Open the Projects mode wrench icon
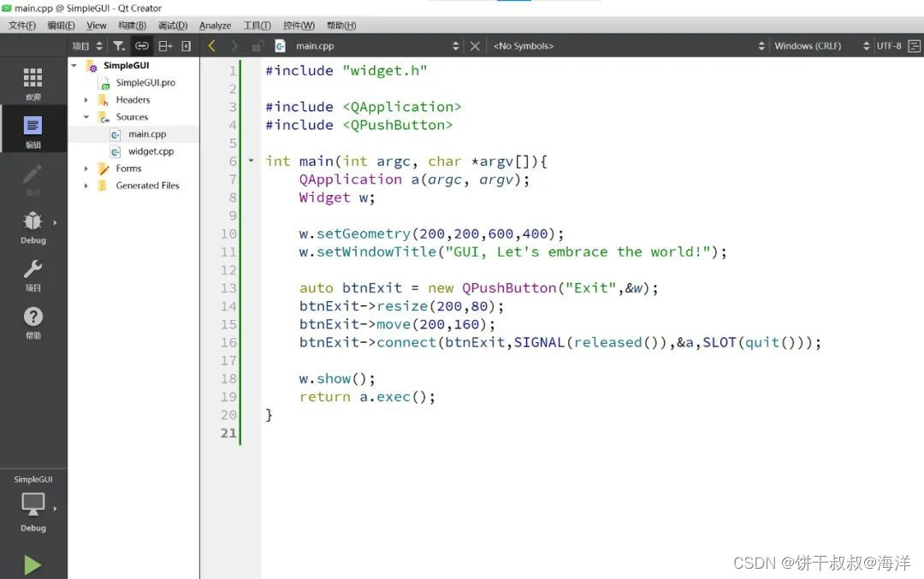Image resolution: width=924 pixels, height=579 pixels. pyautogui.click(x=33, y=269)
